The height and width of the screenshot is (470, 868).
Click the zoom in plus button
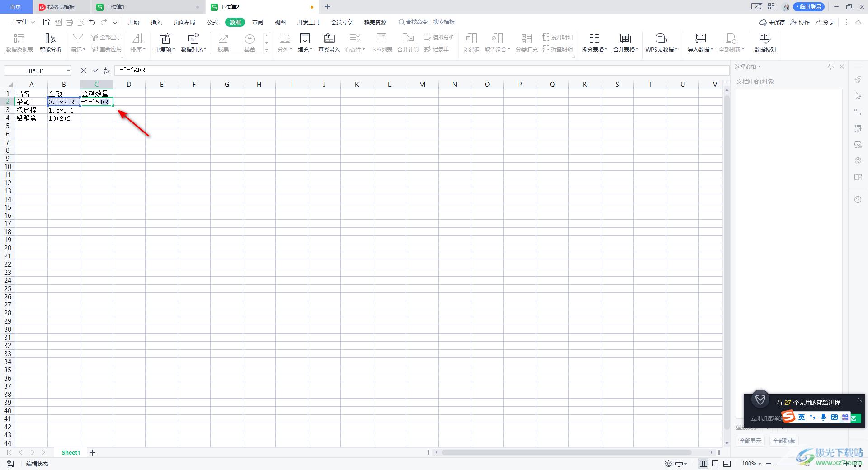click(846, 464)
